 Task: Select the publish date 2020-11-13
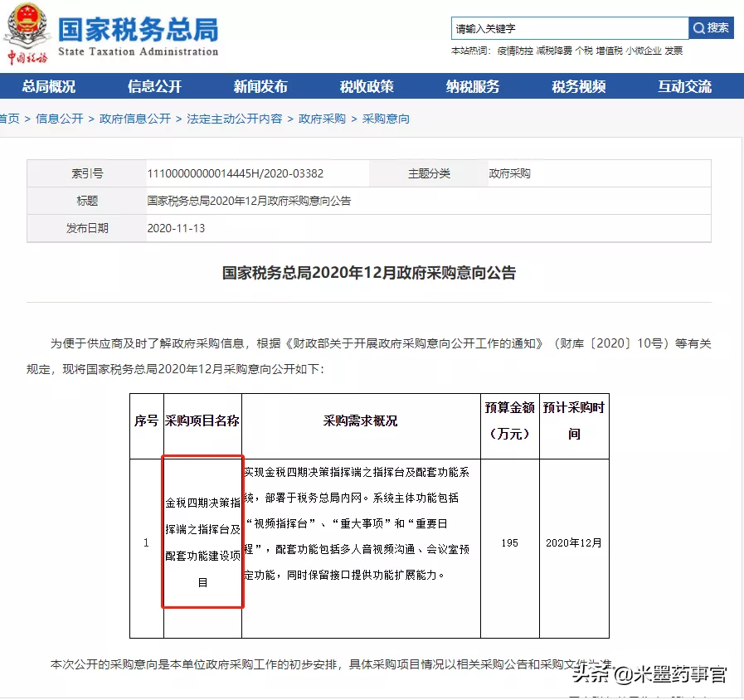[176, 228]
